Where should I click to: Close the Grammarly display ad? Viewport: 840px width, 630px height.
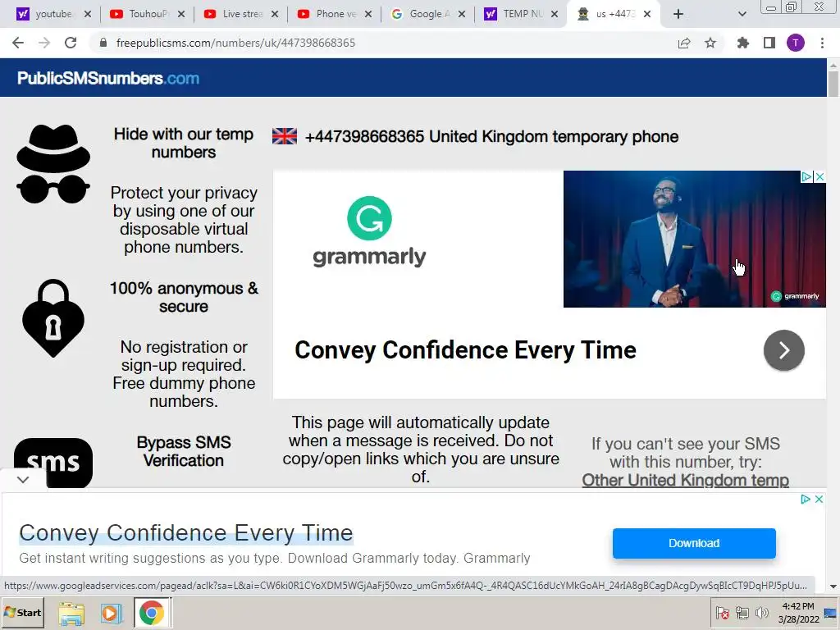[x=819, y=177]
